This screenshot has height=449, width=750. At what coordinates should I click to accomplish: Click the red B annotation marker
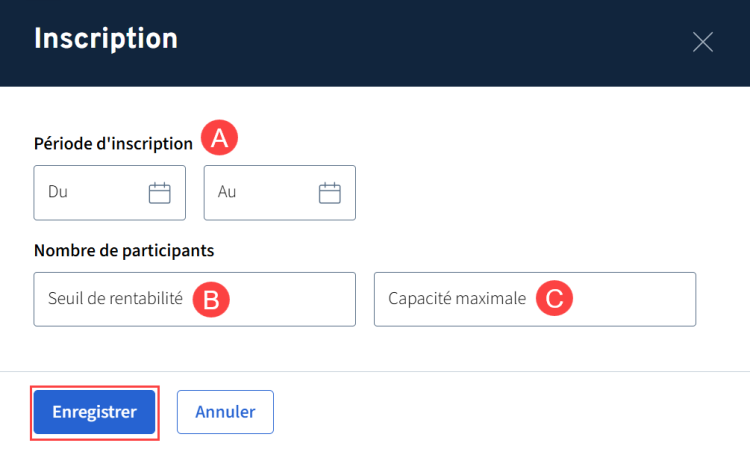click(x=213, y=298)
